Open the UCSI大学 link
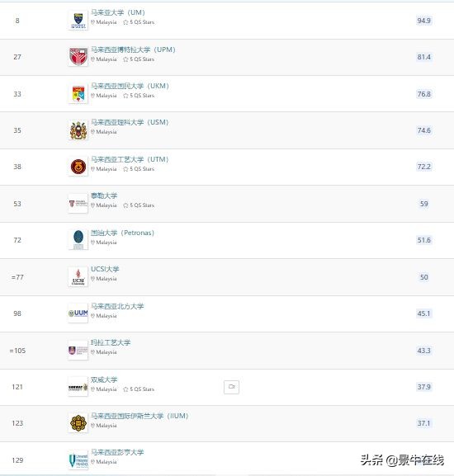This screenshot has height=476, width=454. click(x=105, y=269)
